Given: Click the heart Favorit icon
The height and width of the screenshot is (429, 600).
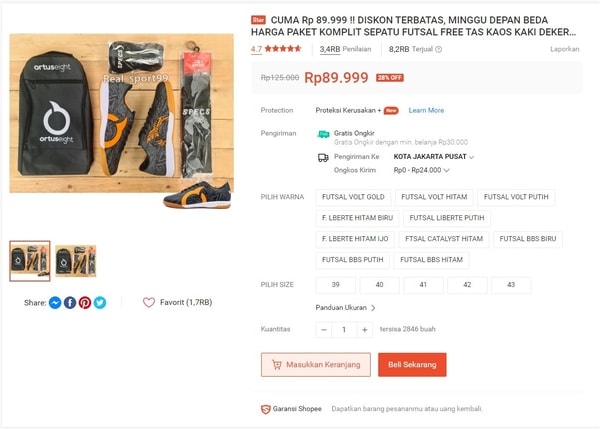Looking at the screenshot, I should [149, 302].
